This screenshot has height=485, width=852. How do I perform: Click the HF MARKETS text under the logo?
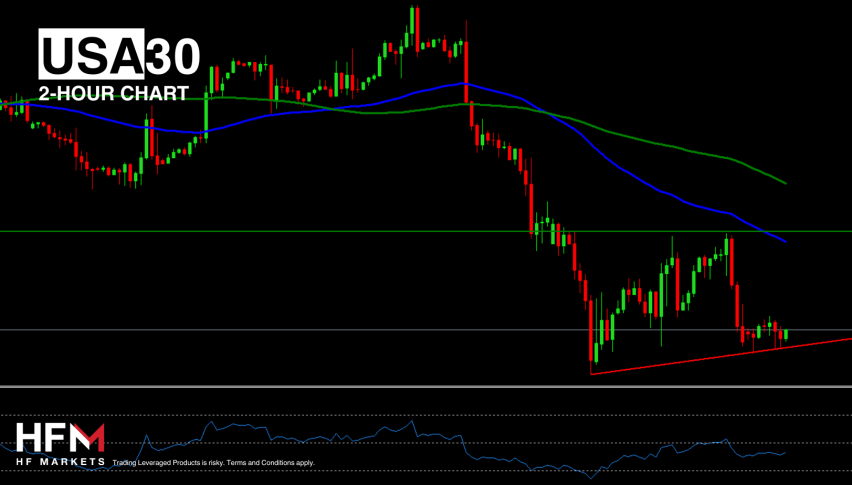(59, 462)
